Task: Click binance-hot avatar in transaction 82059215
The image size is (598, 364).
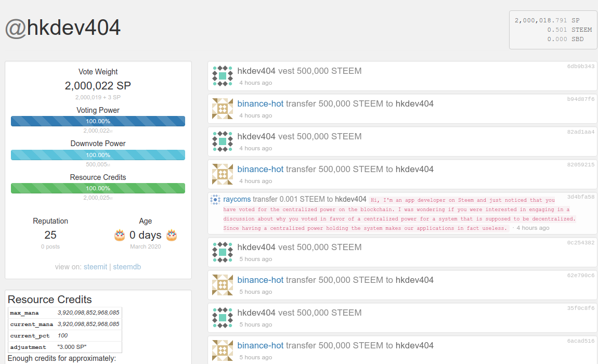Action: click(x=223, y=174)
